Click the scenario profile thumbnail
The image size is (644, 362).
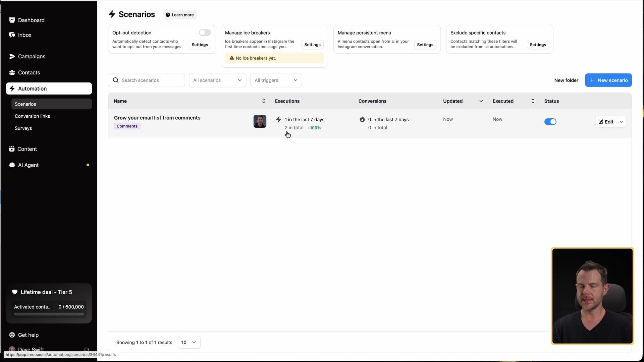[260, 121]
